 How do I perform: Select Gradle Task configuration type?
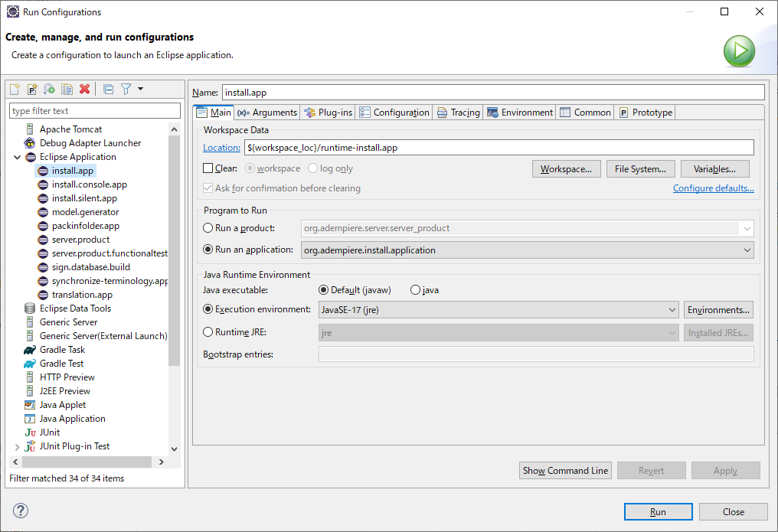(62, 350)
